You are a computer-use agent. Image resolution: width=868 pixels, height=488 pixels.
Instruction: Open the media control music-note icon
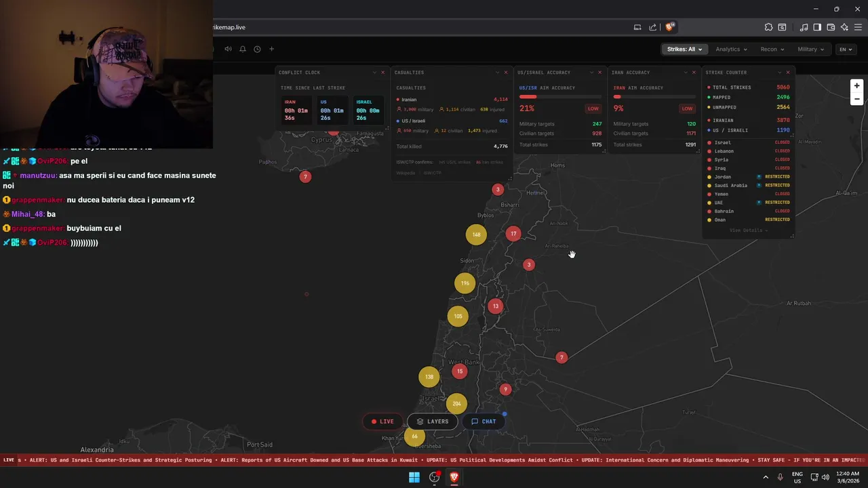(804, 27)
